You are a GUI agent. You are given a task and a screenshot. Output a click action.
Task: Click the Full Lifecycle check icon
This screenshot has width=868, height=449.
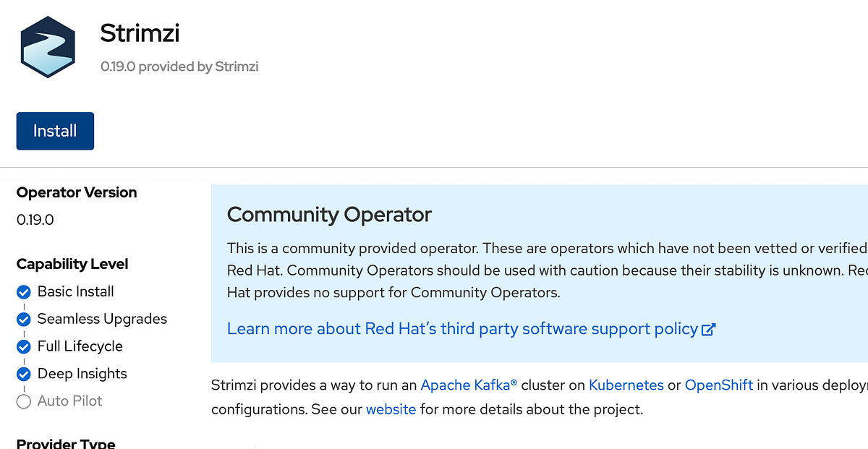pos(23,346)
